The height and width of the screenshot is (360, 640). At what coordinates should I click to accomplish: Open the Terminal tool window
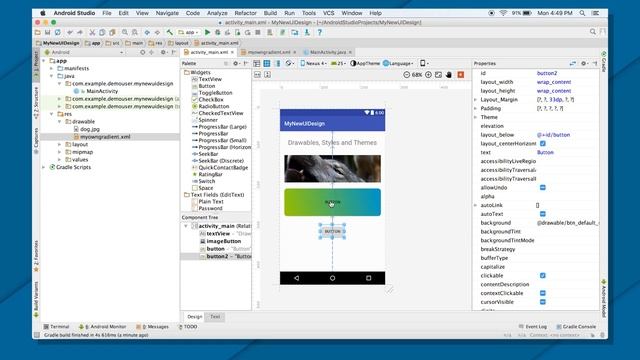pos(56,327)
